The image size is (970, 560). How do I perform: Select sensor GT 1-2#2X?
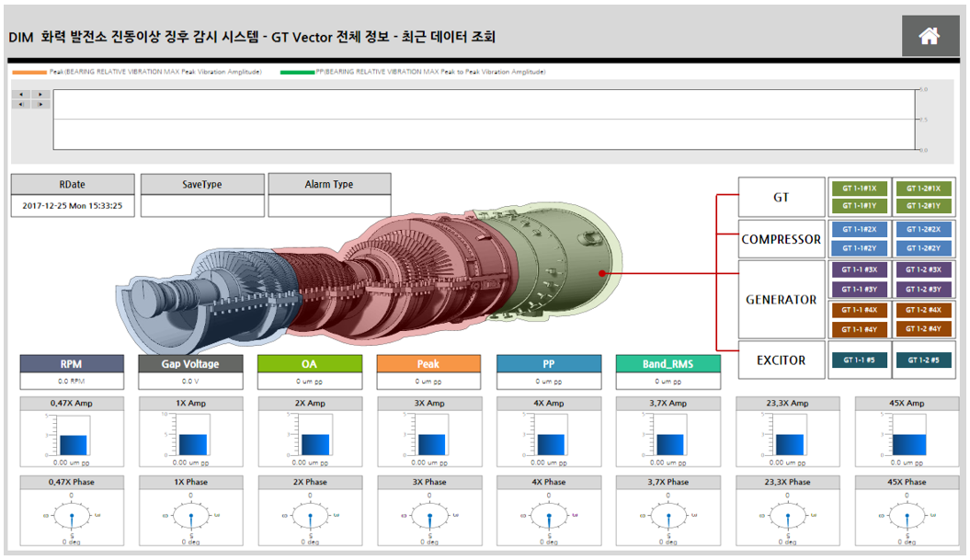(x=924, y=229)
